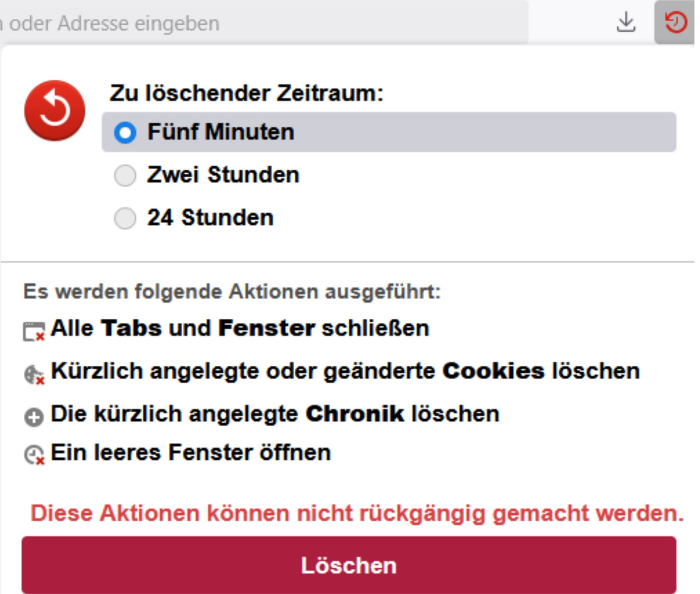The height and width of the screenshot is (594, 700).
Task: Click the plus-circle icon beside Chronik löschen
Action: pyautogui.click(x=34, y=417)
